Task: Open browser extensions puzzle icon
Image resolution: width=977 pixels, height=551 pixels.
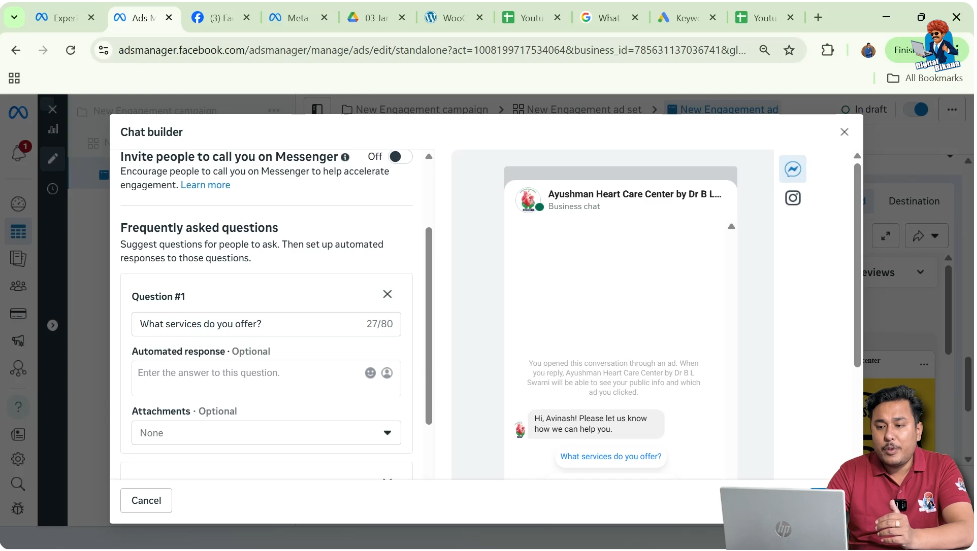Action: 827,50
